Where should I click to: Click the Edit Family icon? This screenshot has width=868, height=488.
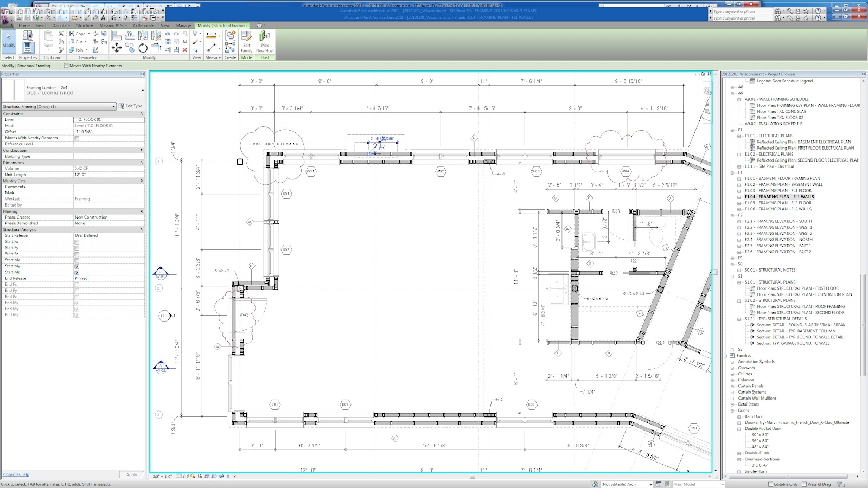(x=247, y=42)
